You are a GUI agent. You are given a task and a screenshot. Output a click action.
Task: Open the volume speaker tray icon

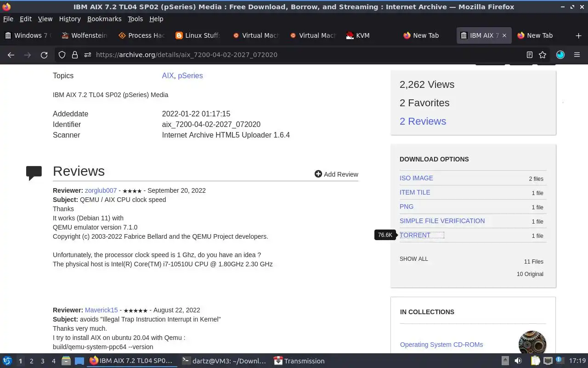click(518, 361)
